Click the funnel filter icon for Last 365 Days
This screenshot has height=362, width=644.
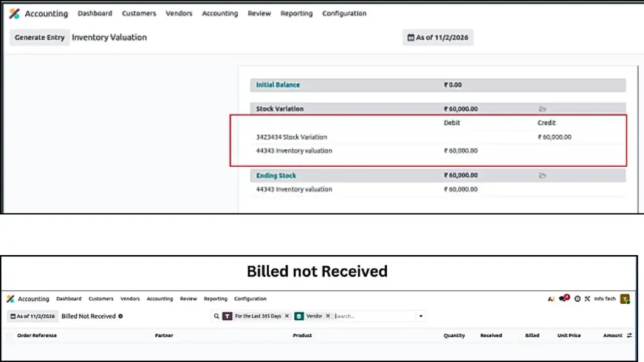coord(227,316)
